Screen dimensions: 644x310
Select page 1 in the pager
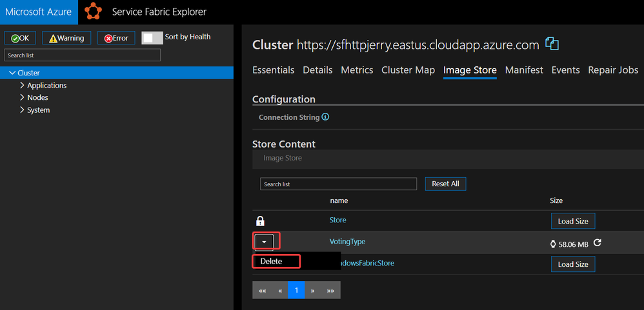296,290
